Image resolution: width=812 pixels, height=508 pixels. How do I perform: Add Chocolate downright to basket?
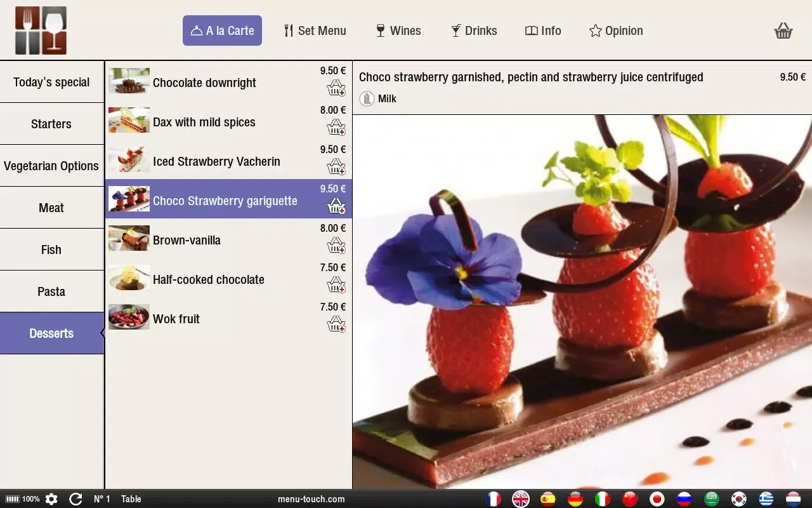point(336,88)
